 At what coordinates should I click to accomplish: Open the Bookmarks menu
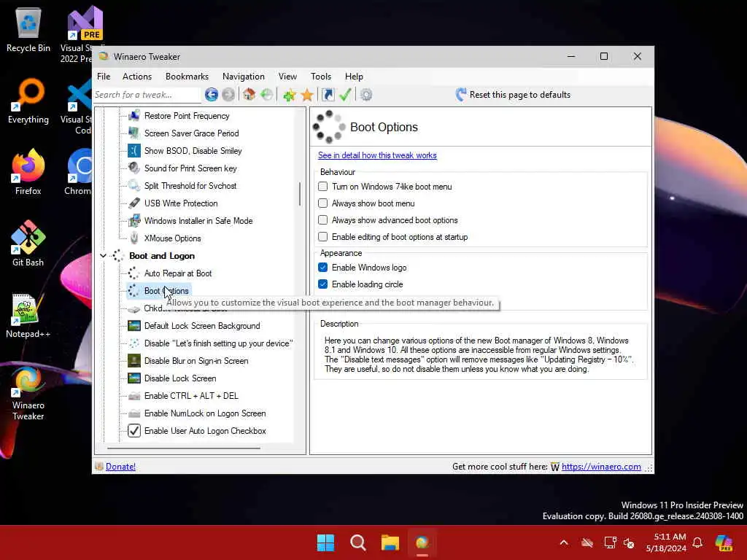[187, 76]
